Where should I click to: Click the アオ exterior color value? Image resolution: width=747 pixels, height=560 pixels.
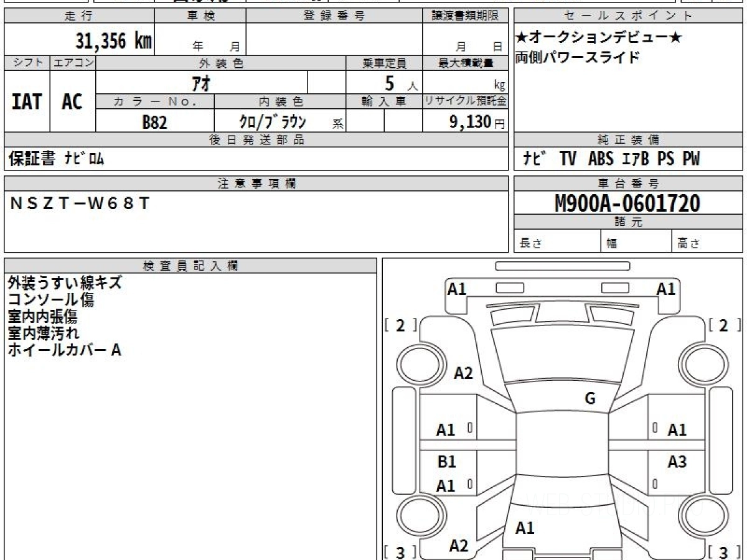tap(201, 82)
